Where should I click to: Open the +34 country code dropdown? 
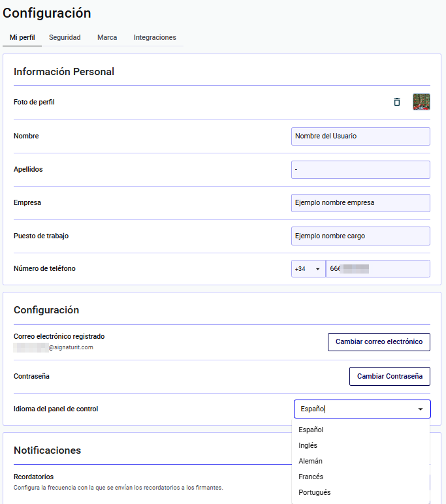(308, 269)
